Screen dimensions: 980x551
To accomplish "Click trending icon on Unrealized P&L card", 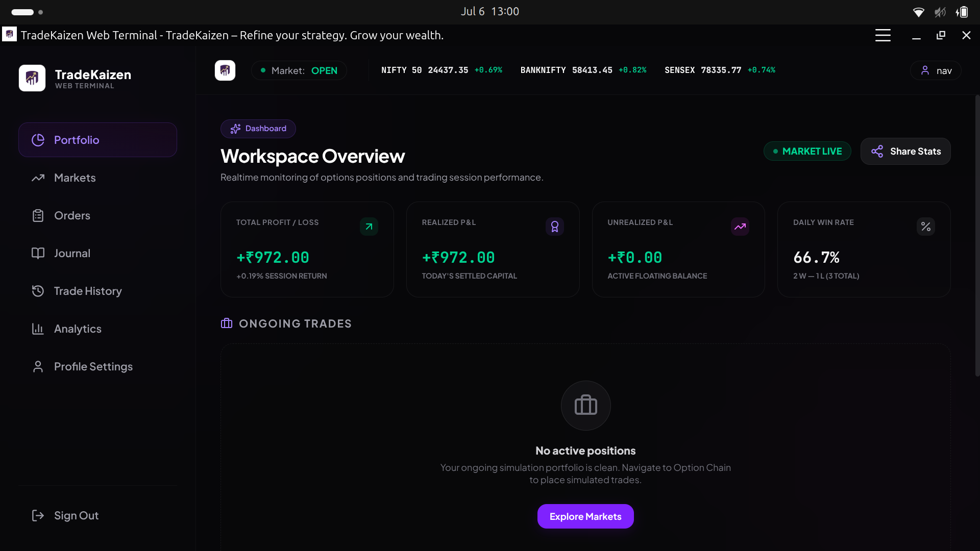I will [x=740, y=227].
